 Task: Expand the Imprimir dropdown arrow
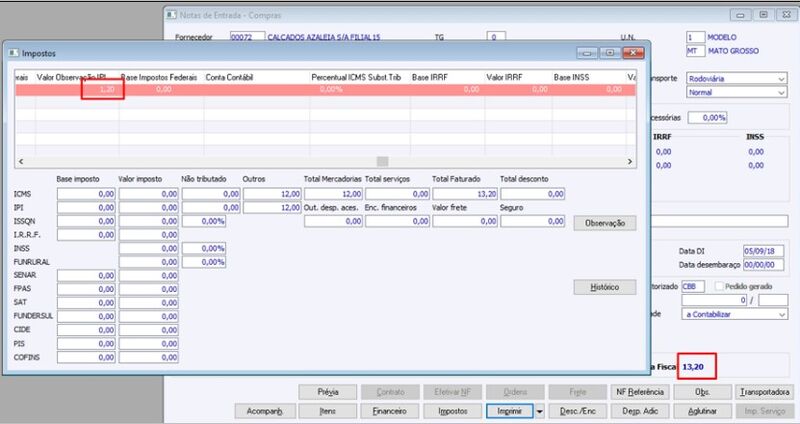[x=539, y=411]
